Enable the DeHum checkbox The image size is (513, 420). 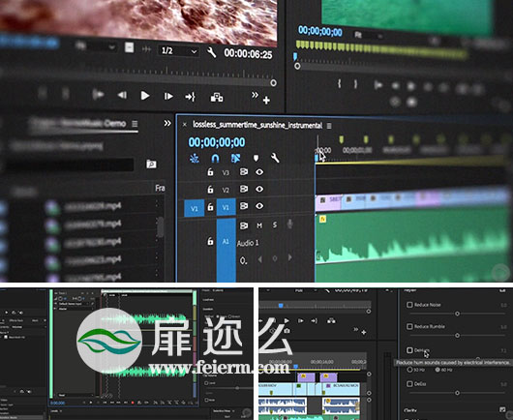[409, 350]
